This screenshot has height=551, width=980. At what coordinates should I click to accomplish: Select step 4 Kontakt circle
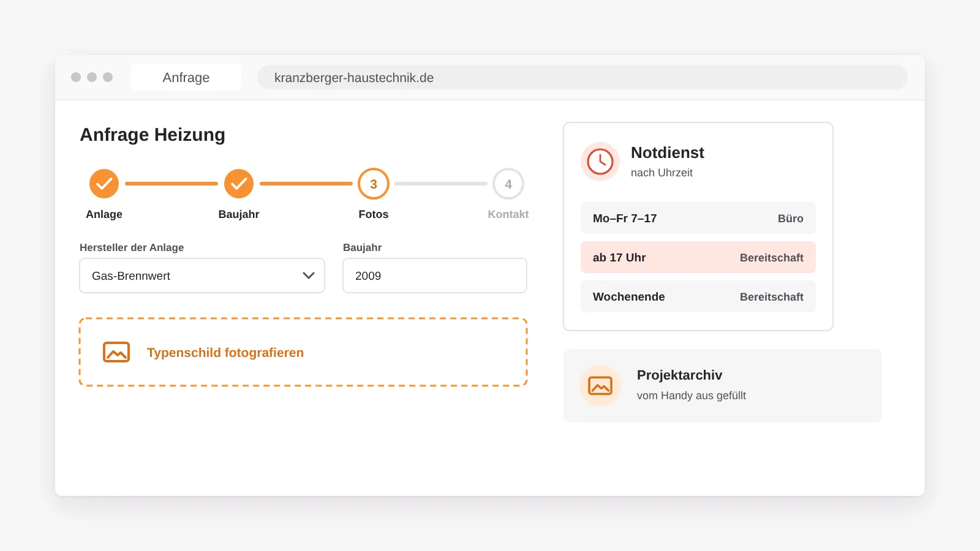click(508, 184)
